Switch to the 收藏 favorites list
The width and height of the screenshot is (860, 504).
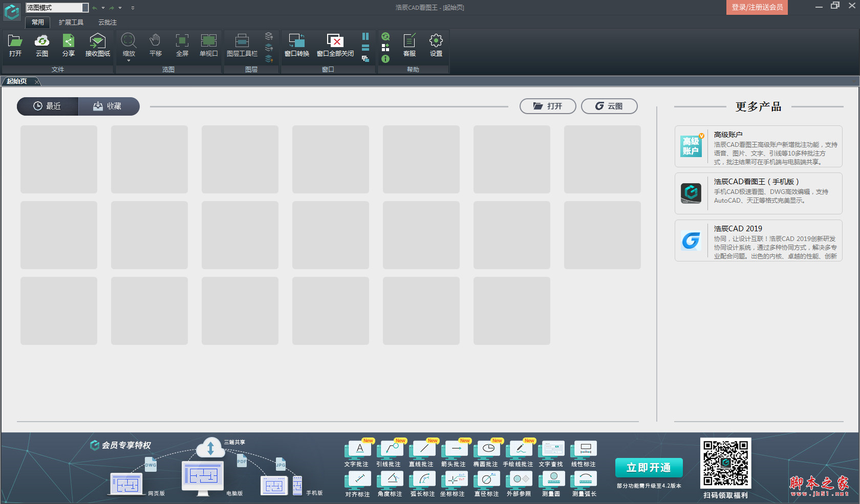[109, 106]
